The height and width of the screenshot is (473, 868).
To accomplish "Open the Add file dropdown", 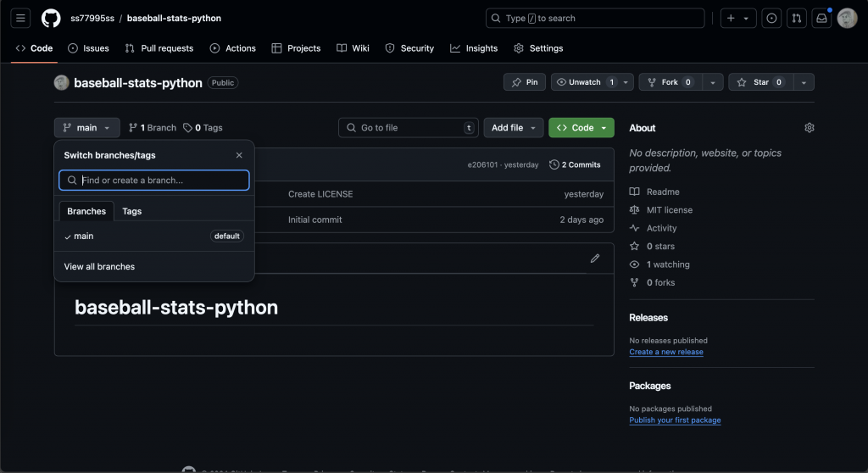I will 513,128.
